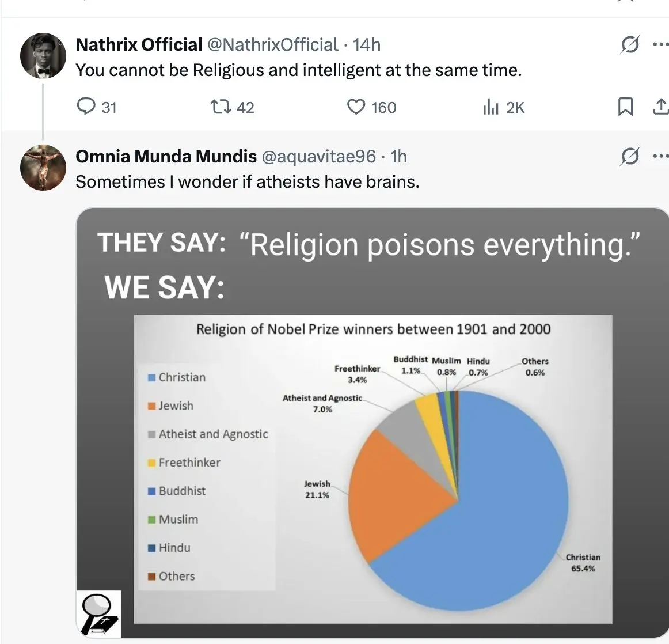Open more options for Nathrix Official post
This screenshot has width=669, height=644.
660,44
